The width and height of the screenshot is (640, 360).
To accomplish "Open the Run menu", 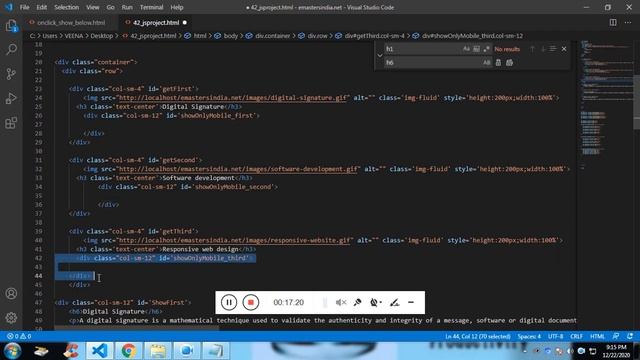I will click(127, 7).
